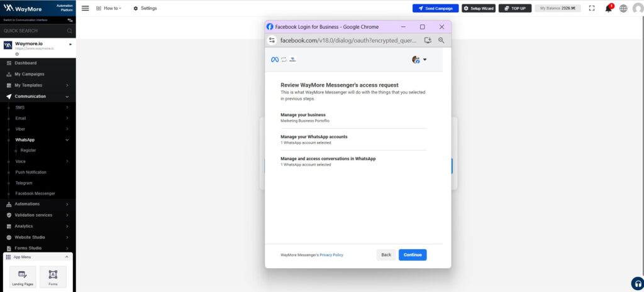Click the My Campaigns icon
Image resolution: width=644 pixels, height=292 pixels.
pyautogui.click(x=9, y=74)
